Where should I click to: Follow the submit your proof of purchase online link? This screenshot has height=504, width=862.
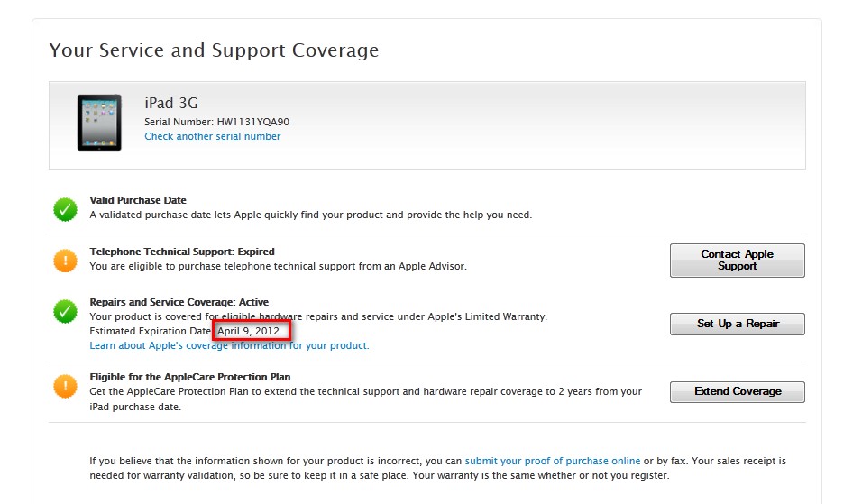(x=553, y=461)
